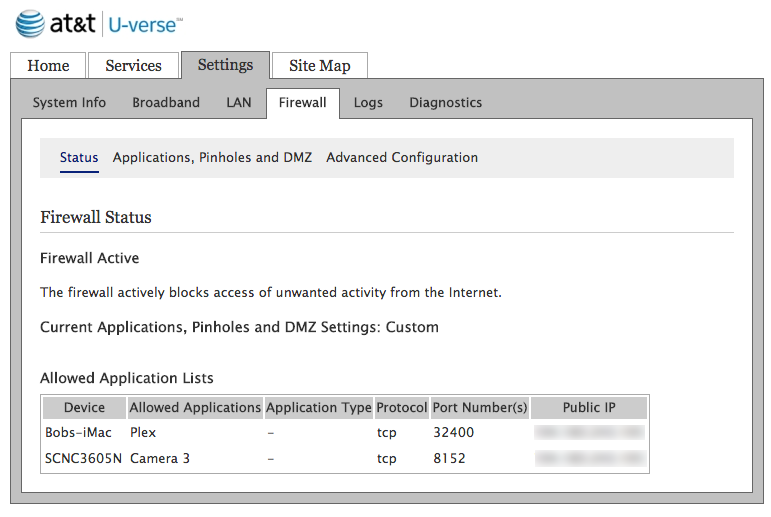The image size is (771, 517).
Task: Select the SCNC3605N device cell
Action: click(82, 459)
